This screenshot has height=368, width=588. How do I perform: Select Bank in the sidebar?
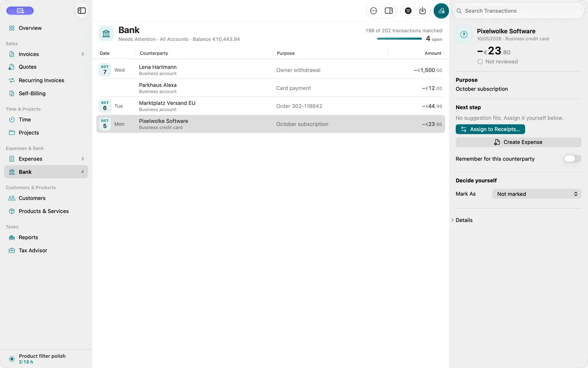tap(46, 172)
